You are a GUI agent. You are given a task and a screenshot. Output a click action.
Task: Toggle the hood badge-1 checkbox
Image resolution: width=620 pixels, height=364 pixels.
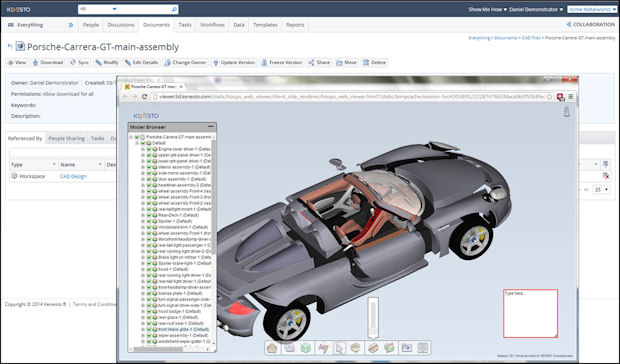pos(149,311)
